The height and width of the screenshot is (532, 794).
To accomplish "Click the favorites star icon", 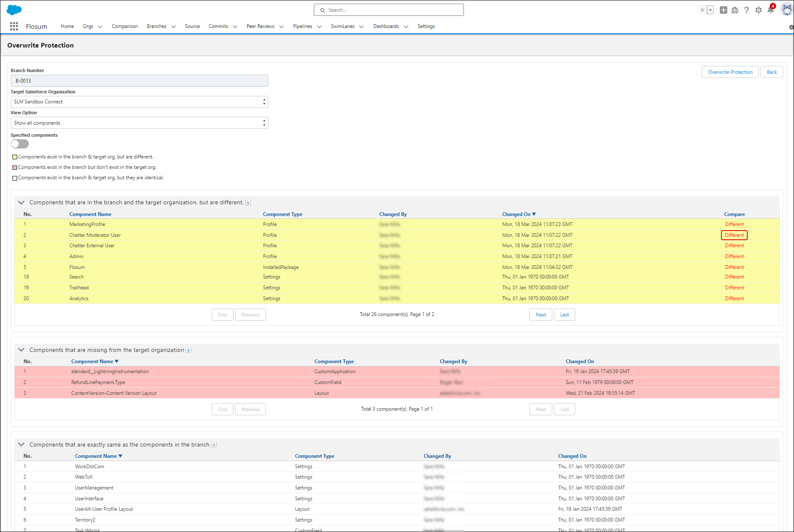I will pos(702,10).
